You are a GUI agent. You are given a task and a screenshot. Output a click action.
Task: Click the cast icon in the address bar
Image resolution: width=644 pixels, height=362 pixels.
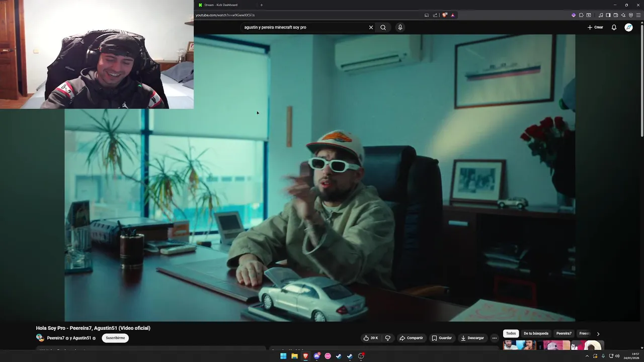(427, 15)
